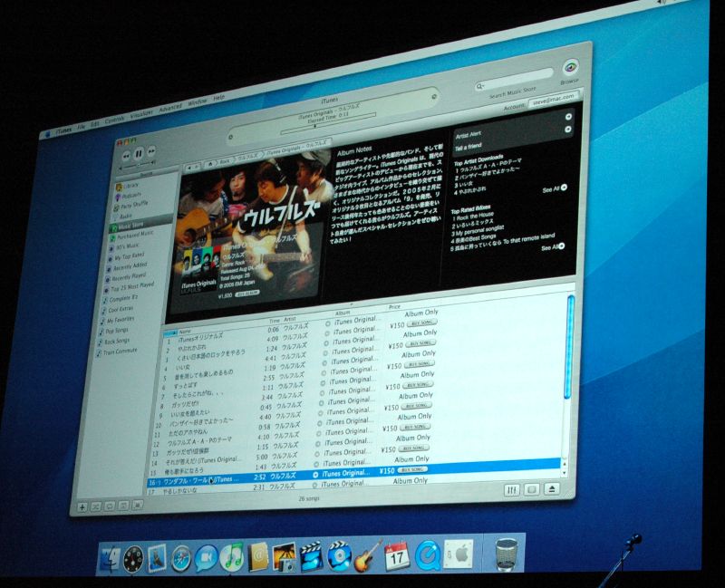Open GarageBand from the Dock
Viewport: 725px width, 588px height.
368,556
